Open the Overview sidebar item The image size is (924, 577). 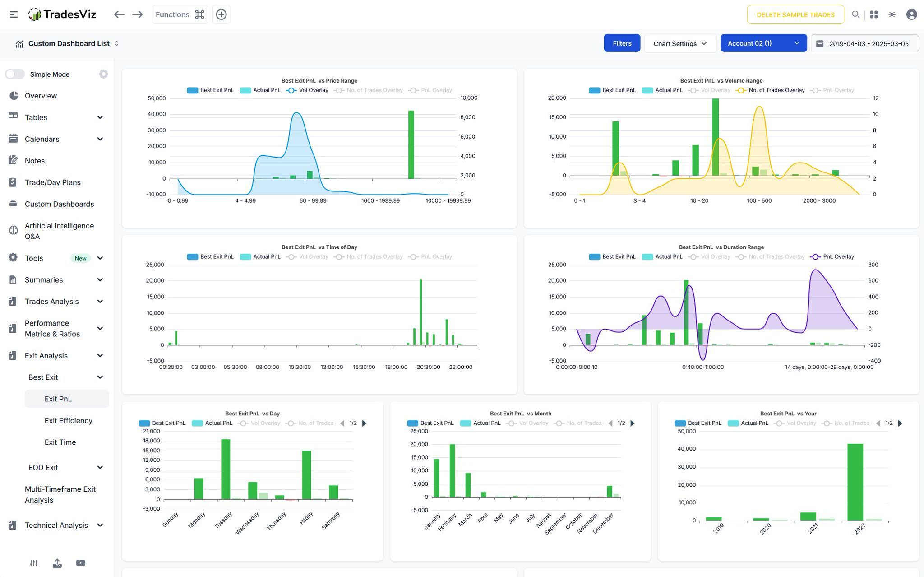(41, 96)
